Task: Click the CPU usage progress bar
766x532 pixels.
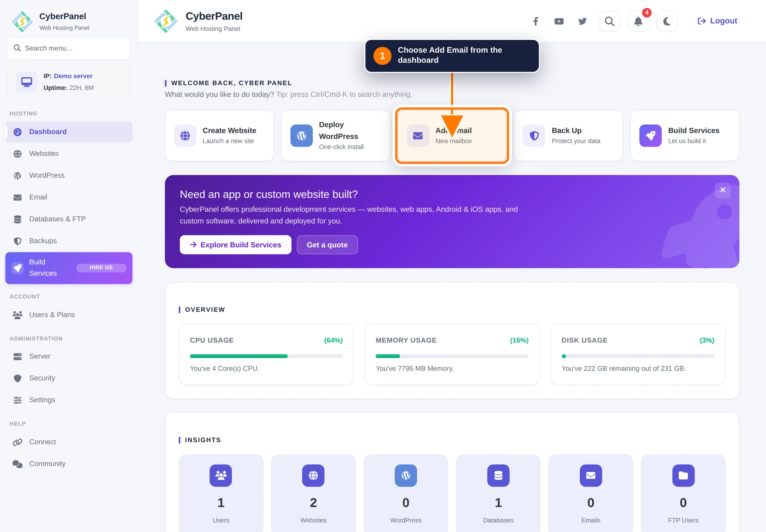Action: coord(266,356)
